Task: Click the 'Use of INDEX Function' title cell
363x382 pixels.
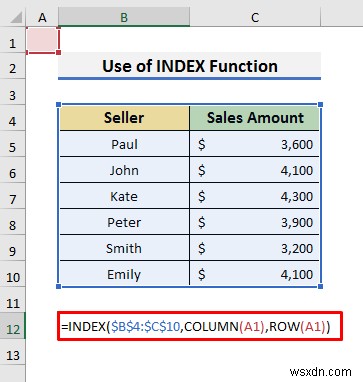Action: coord(189,66)
